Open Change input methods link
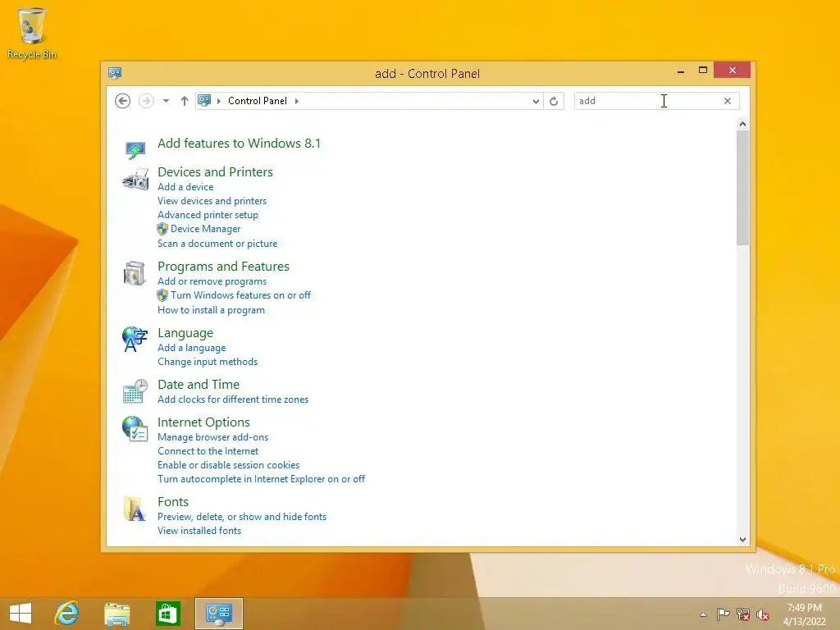 [208, 362]
